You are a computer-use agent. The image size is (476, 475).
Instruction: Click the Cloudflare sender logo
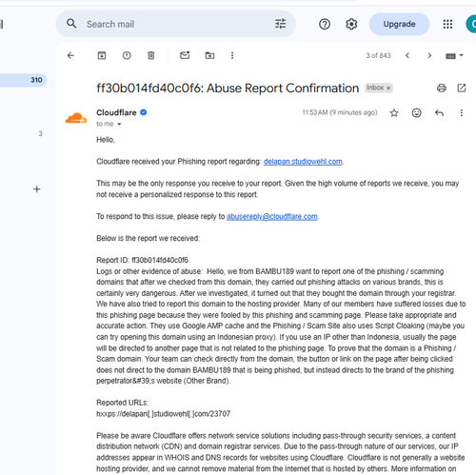[76, 118]
